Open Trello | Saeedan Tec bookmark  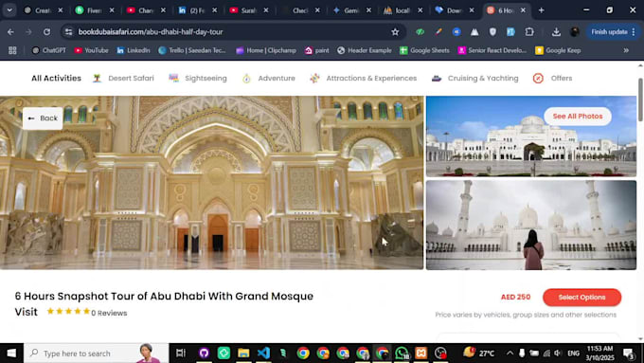tap(192, 50)
